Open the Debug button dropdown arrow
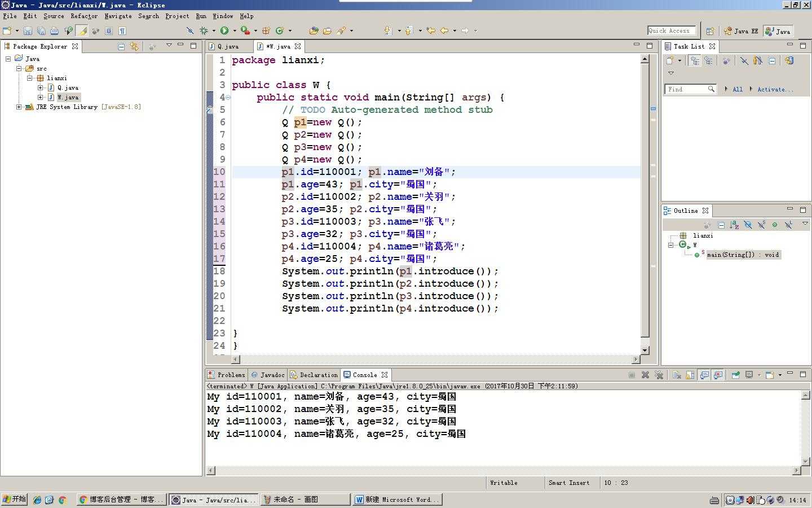 point(214,30)
